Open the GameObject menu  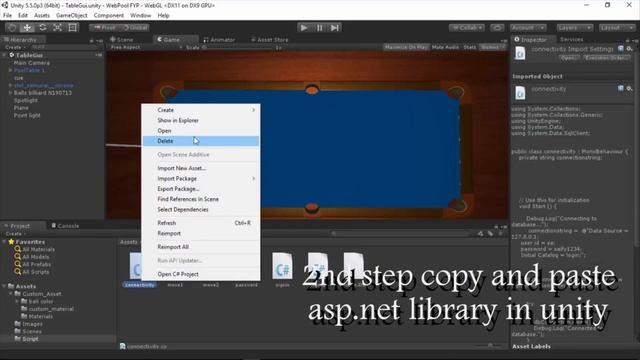click(x=71, y=16)
